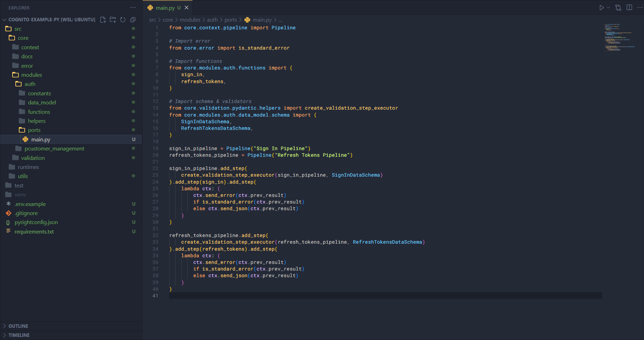Click the ports breadcrumb segment

pyautogui.click(x=230, y=20)
